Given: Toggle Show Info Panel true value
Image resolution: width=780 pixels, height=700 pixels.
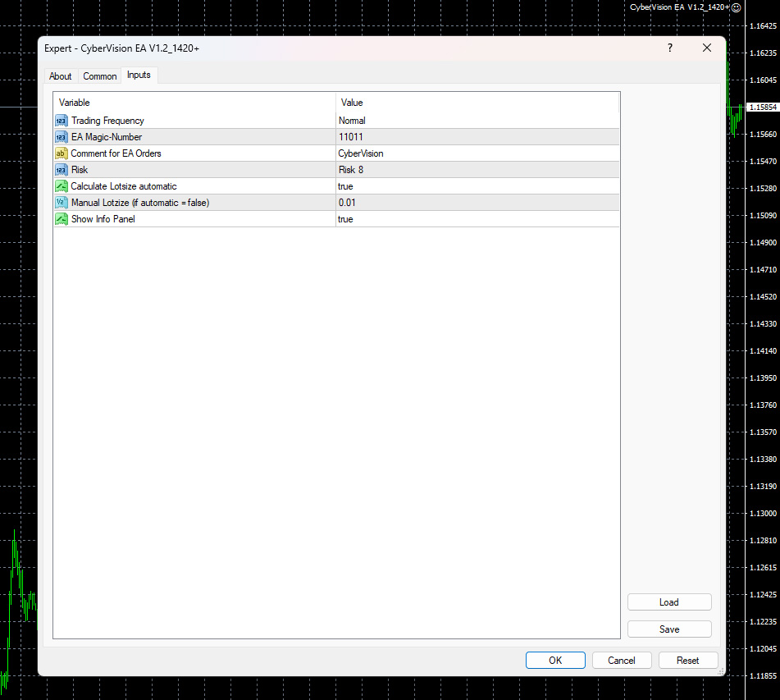Looking at the screenshot, I should pos(477,219).
